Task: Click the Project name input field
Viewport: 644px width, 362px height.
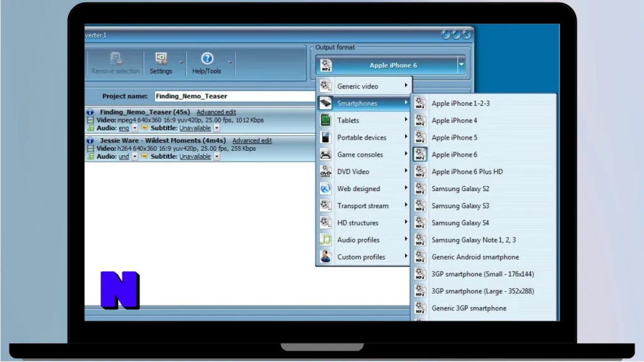Action: point(235,96)
